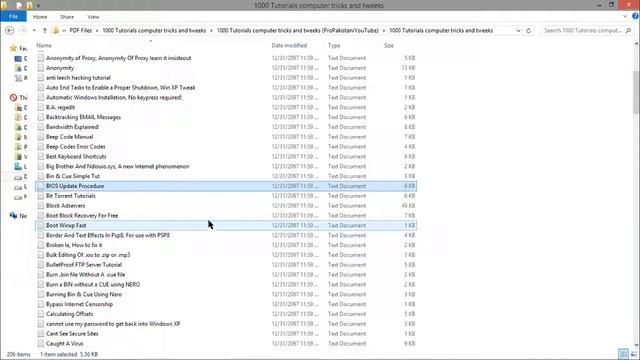The height and width of the screenshot is (360, 640).
Task: Click Burn .bin file Without A .cue icon
Action: point(40,275)
